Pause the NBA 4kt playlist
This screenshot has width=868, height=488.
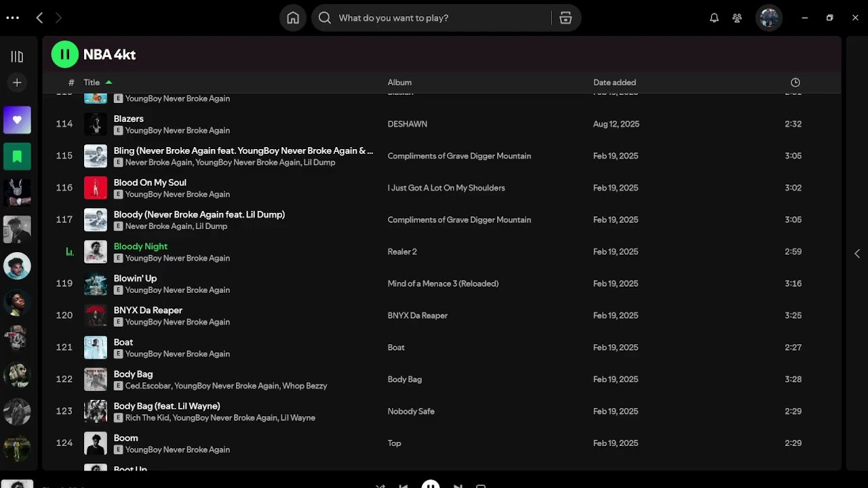(65, 54)
